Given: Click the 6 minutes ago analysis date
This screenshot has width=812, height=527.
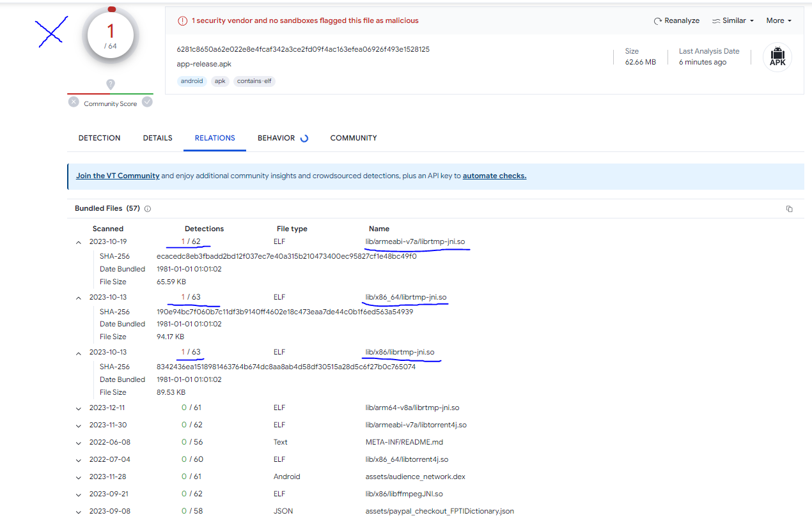Looking at the screenshot, I should click(703, 62).
